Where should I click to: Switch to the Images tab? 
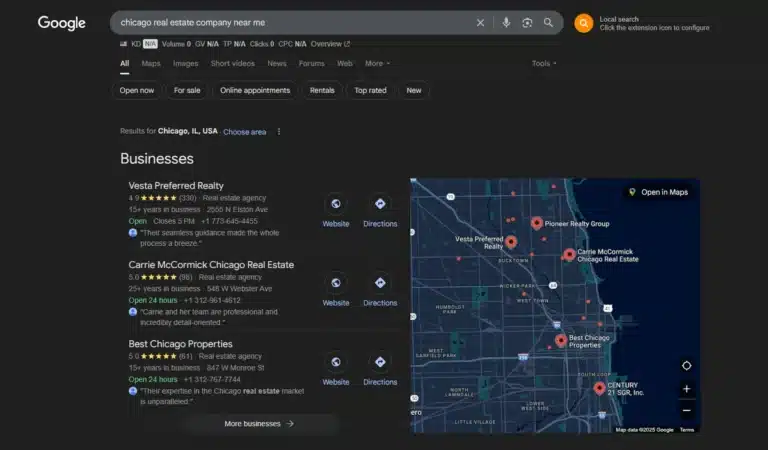coord(186,63)
